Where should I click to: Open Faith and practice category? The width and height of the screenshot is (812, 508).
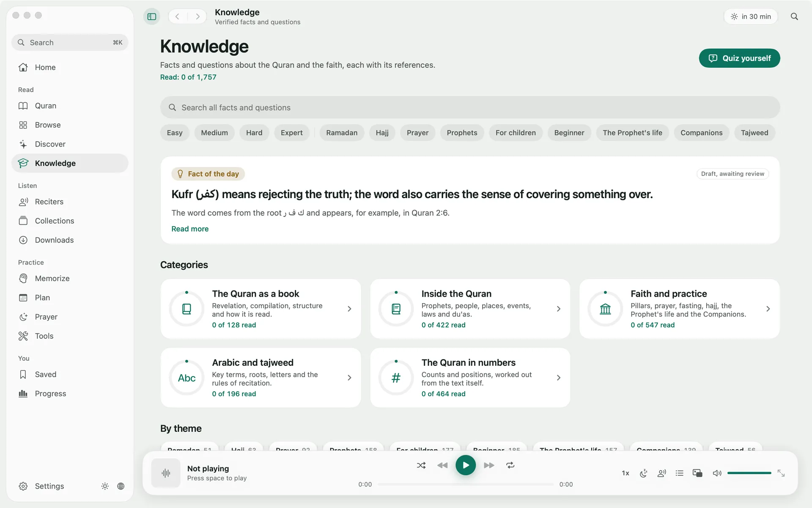click(x=679, y=309)
